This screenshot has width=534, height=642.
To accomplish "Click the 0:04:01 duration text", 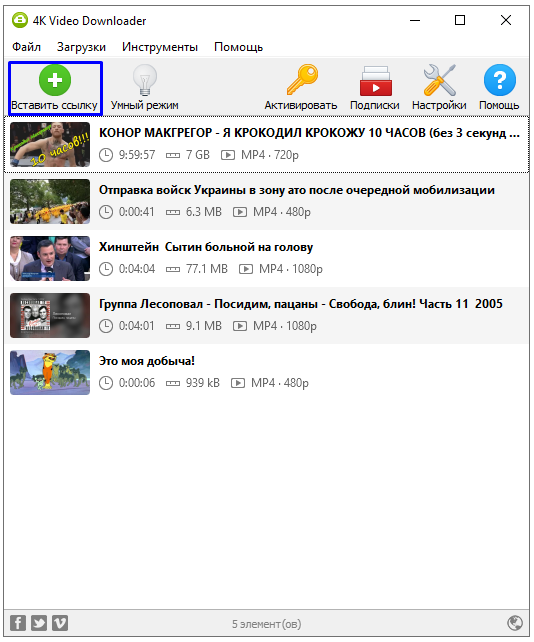I will 137,326.
